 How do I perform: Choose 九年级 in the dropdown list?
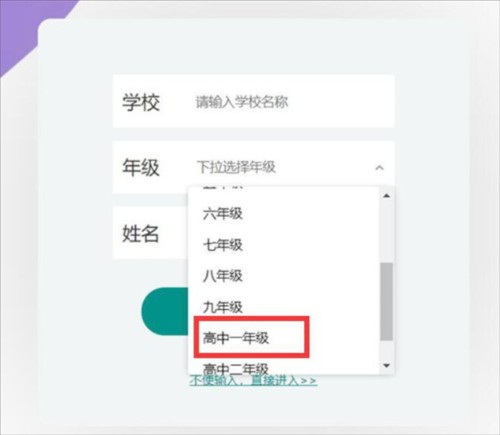[223, 307]
